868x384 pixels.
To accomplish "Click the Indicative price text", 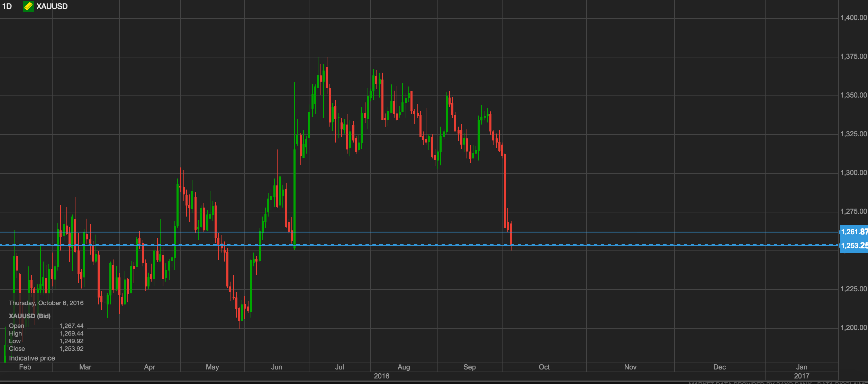I will click(x=32, y=358).
